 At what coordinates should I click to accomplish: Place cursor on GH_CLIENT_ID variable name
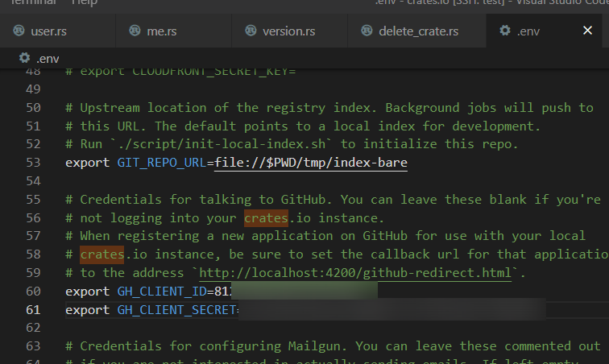click(x=162, y=292)
